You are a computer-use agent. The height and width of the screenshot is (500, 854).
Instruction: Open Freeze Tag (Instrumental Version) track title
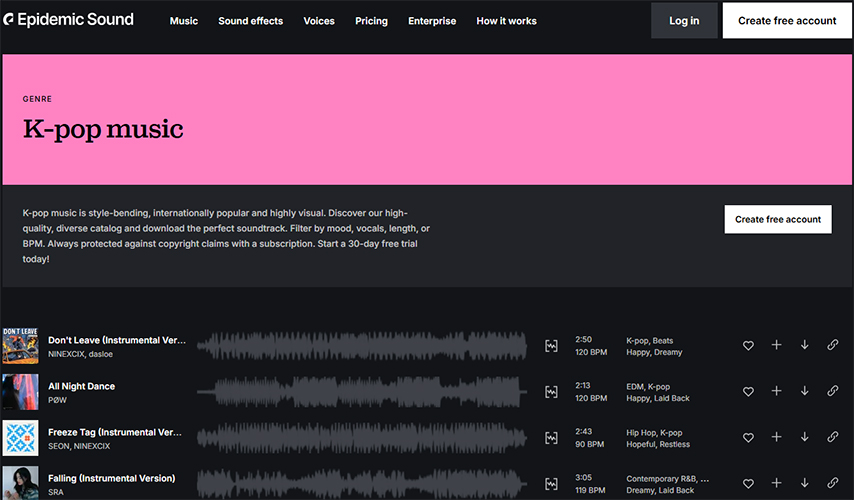point(115,432)
